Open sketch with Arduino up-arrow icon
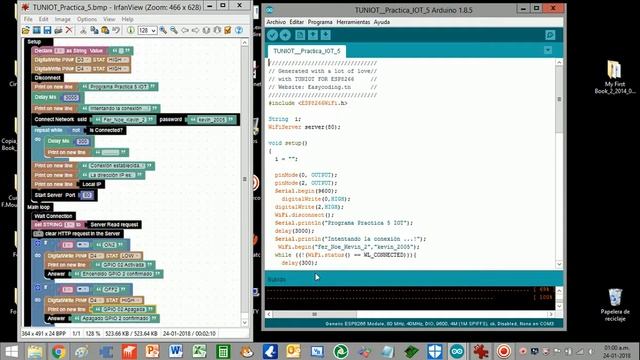Viewport: 640px width, 360px height. (313, 35)
